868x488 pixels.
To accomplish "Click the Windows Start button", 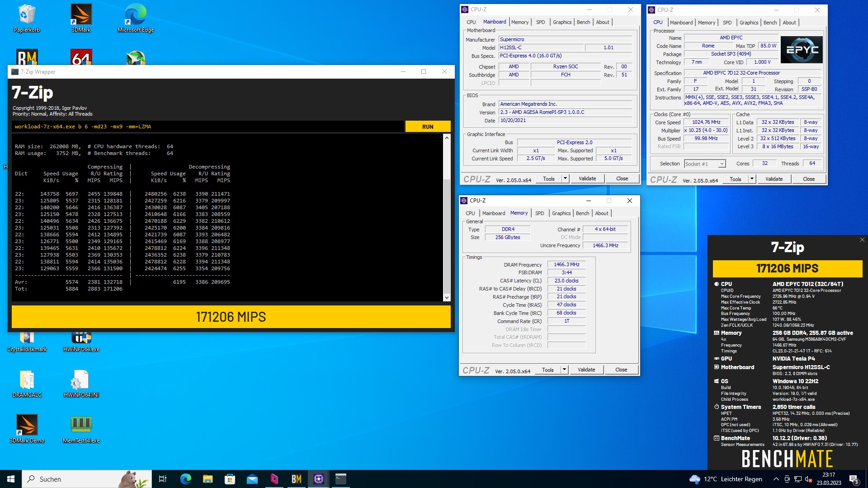I will pos(11,479).
